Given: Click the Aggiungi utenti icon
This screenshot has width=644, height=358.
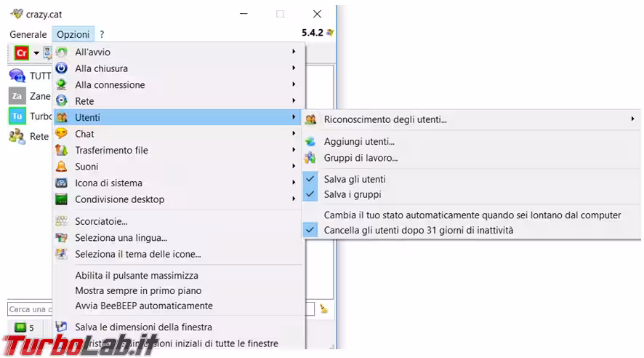Looking at the screenshot, I should [310, 142].
